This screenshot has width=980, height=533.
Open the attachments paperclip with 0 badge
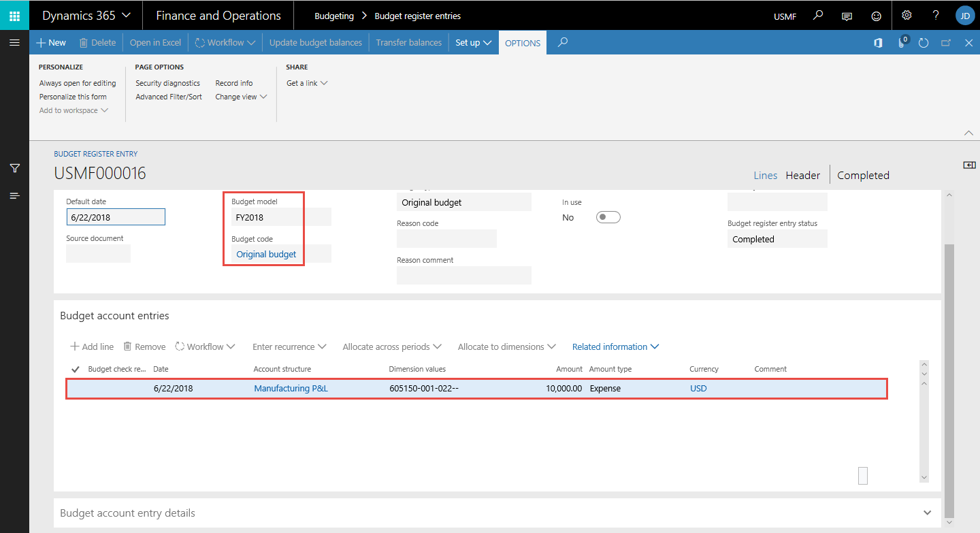click(903, 42)
